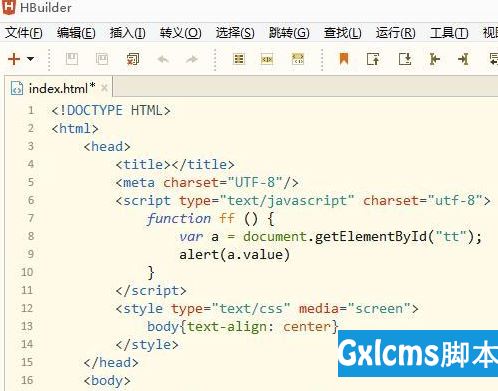Open the 文件(F) menu
The image size is (498, 391).
[24, 33]
